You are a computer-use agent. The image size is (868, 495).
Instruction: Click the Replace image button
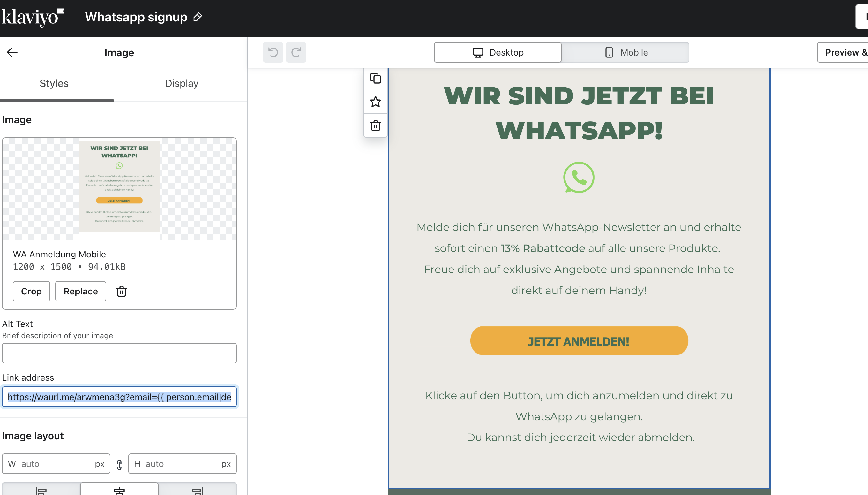tap(80, 291)
